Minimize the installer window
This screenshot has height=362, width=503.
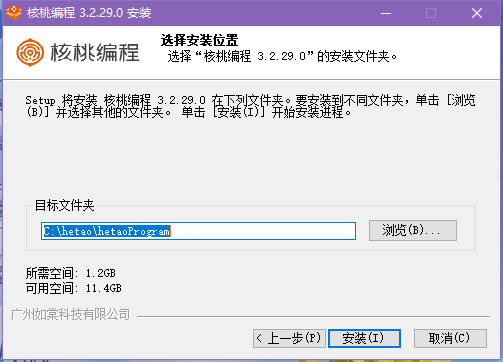coord(386,13)
